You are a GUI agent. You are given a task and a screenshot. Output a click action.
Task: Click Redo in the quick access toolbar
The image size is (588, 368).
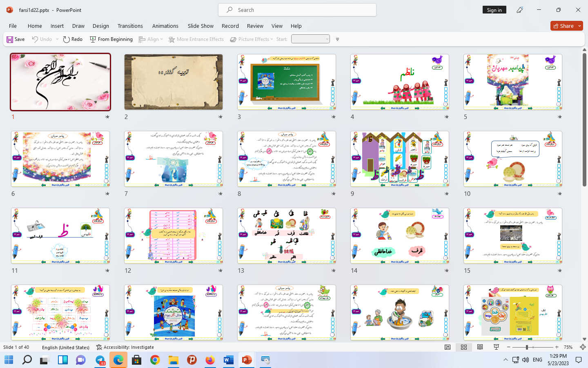pyautogui.click(x=73, y=39)
